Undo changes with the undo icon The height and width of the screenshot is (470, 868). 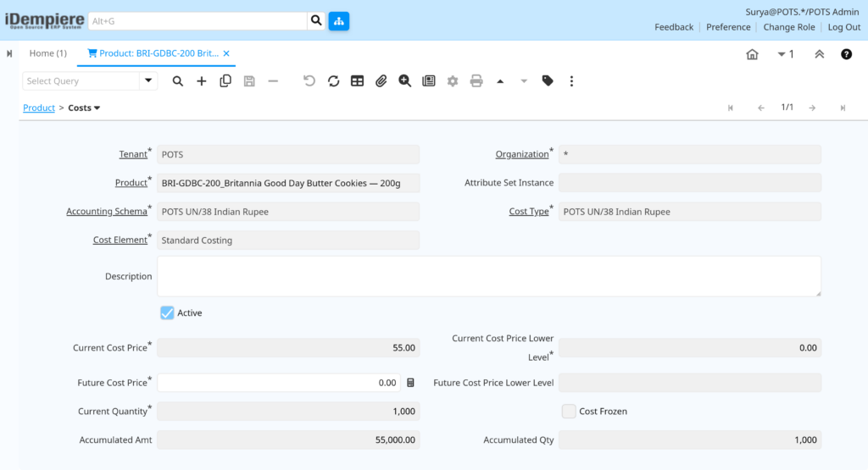point(309,81)
